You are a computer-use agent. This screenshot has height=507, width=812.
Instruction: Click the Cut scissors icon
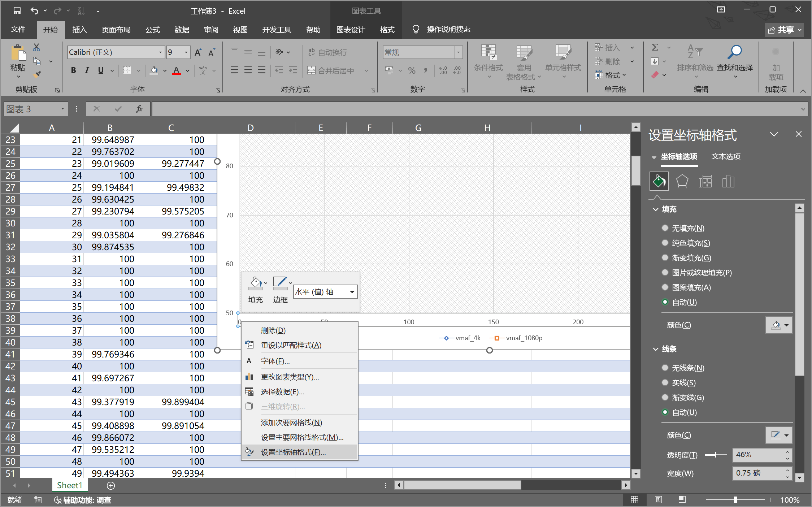pyautogui.click(x=36, y=48)
